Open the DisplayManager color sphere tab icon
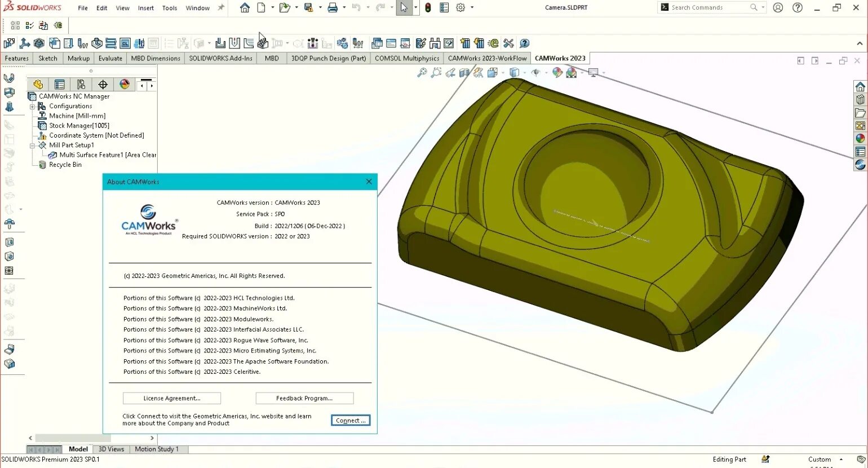Screen dimensions: 868x468 pyautogui.click(x=125, y=84)
